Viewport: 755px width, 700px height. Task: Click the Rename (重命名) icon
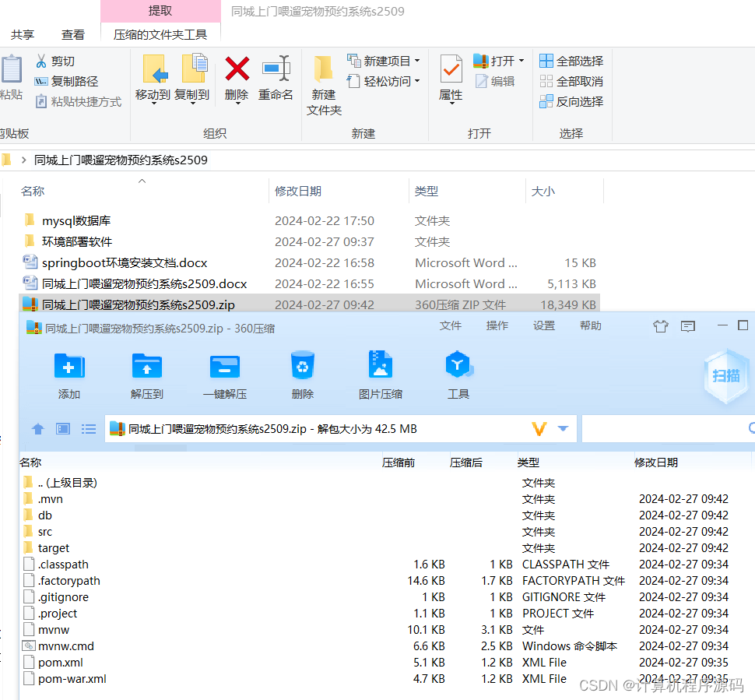coord(276,68)
